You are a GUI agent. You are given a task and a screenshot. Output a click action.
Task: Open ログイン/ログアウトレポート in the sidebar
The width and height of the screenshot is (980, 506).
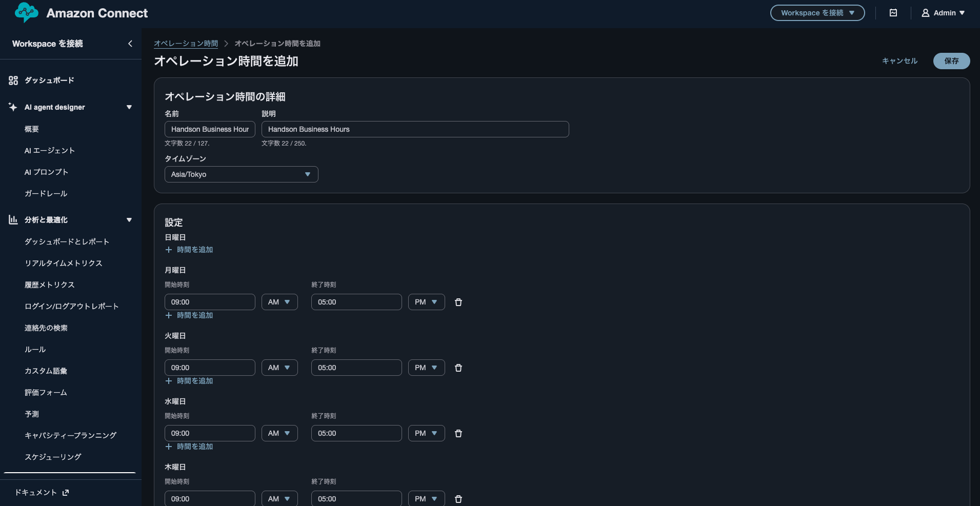(72, 307)
